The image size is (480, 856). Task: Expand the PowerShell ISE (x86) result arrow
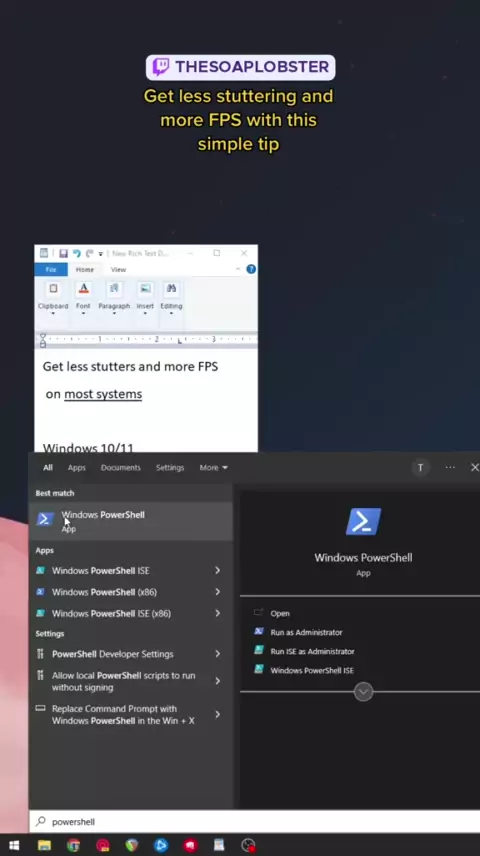click(217, 613)
